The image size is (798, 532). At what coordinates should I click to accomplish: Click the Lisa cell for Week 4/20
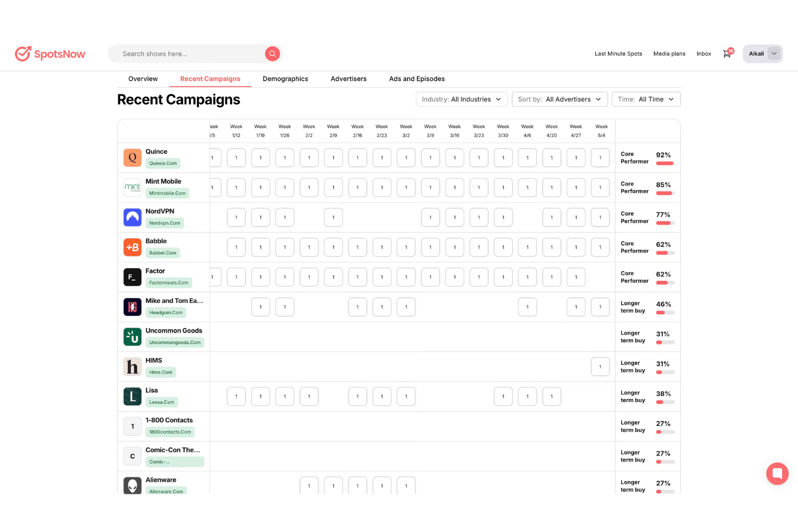552,396
